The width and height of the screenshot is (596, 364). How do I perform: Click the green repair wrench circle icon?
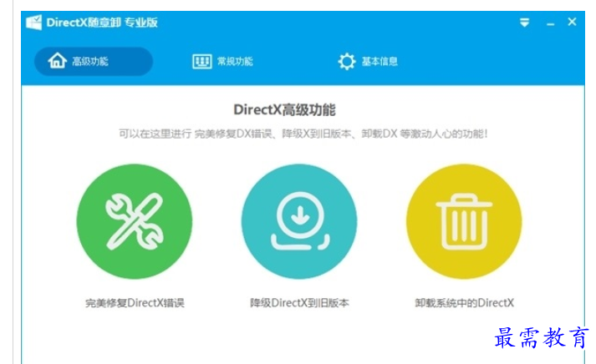point(135,222)
